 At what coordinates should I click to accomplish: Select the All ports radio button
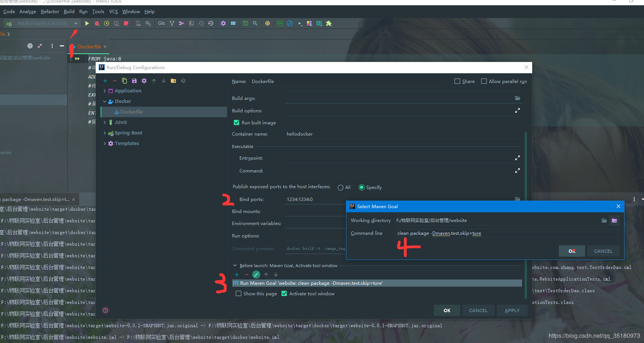[340, 187]
